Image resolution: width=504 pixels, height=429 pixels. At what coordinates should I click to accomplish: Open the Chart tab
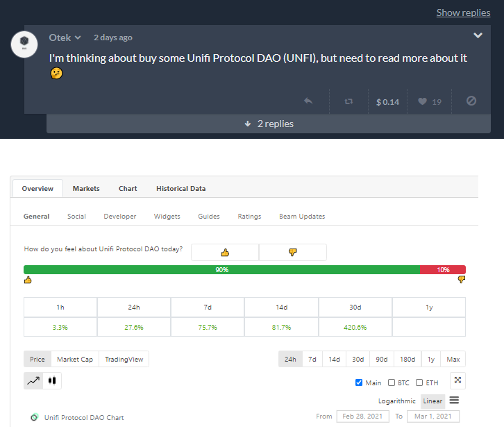click(128, 189)
